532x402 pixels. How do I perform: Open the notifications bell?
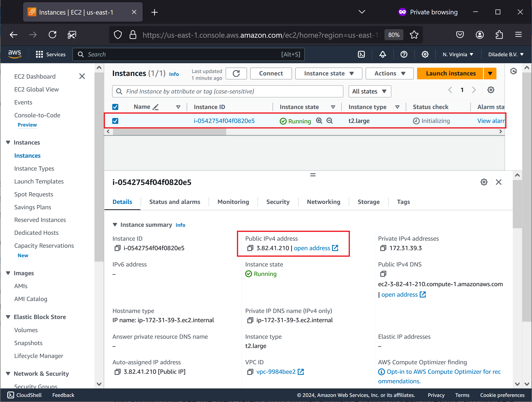point(383,54)
